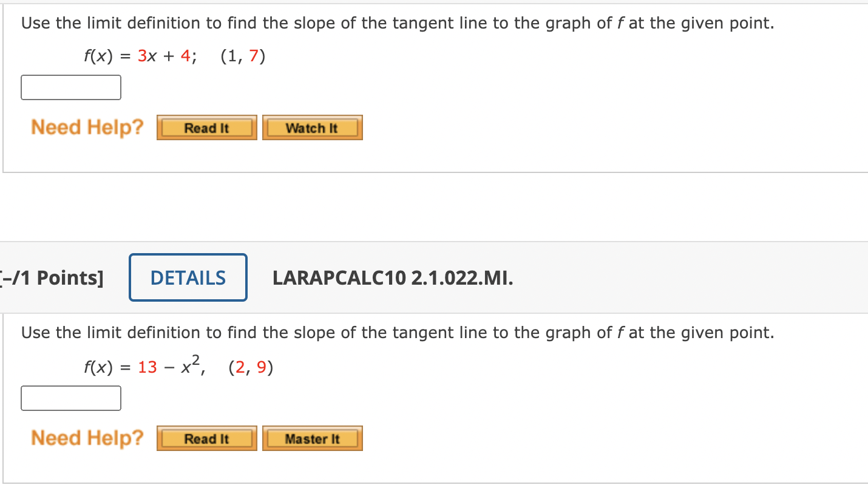Click the first problem's instruction text
868x485 pixels.
point(398,22)
